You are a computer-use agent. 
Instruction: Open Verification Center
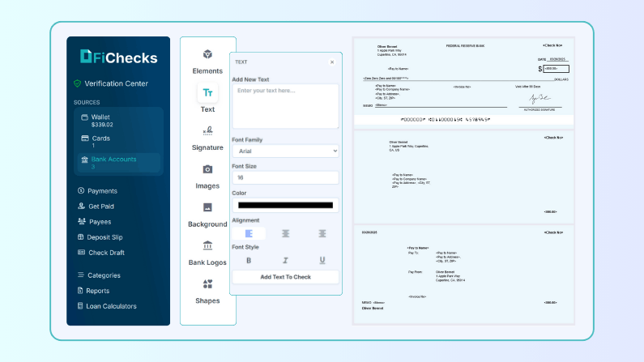point(111,83)
